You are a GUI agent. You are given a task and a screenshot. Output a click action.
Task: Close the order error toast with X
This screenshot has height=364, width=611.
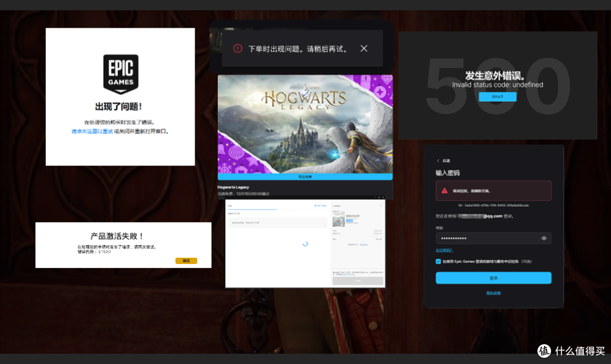coord(364,48)
